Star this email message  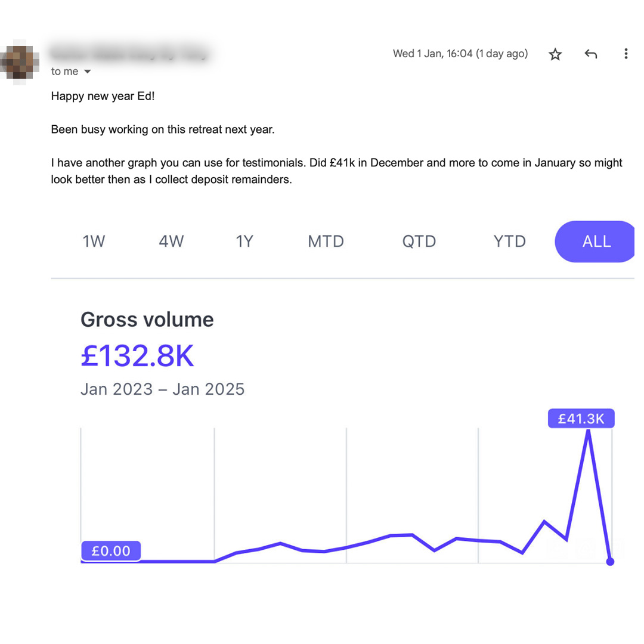tap(555, 54)
